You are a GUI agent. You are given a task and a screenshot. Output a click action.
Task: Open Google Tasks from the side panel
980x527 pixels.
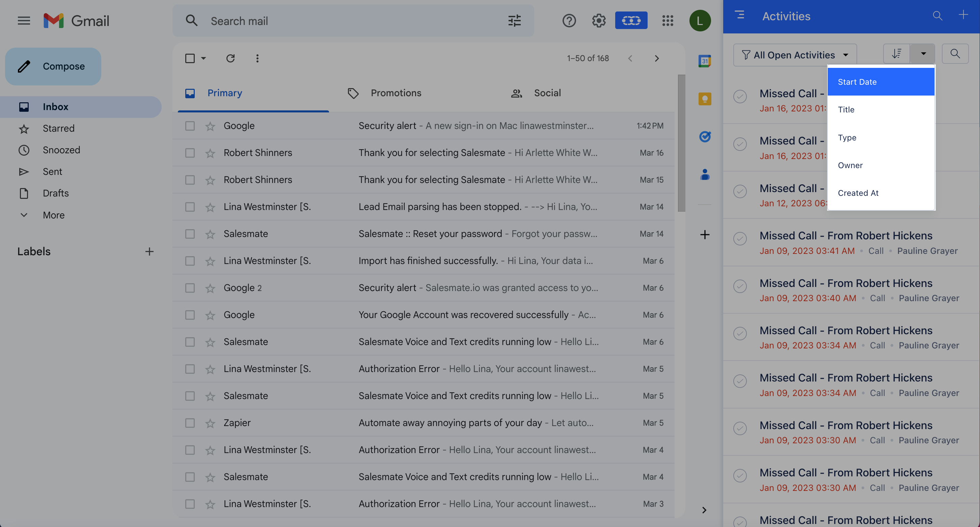(x=705, y=136)
